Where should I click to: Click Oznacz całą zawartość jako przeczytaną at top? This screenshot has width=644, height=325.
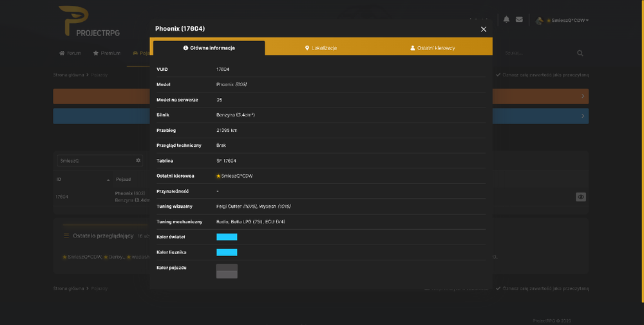pos(542,75)
